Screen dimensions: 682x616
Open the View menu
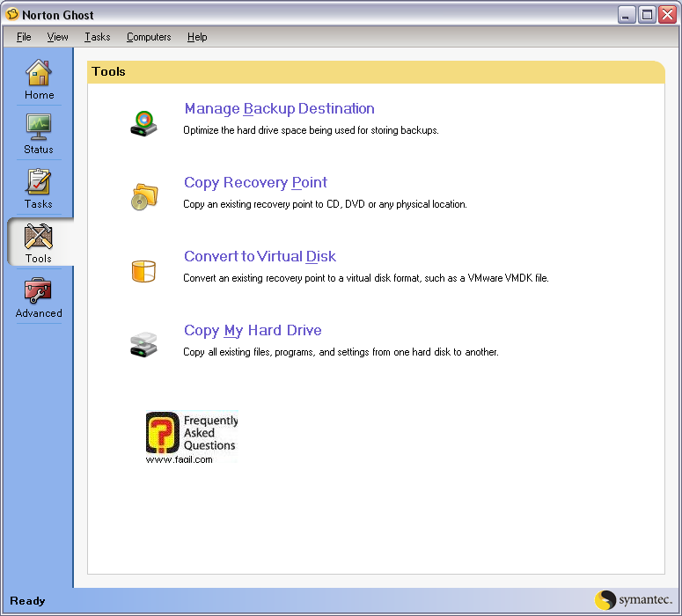(57, 37)
